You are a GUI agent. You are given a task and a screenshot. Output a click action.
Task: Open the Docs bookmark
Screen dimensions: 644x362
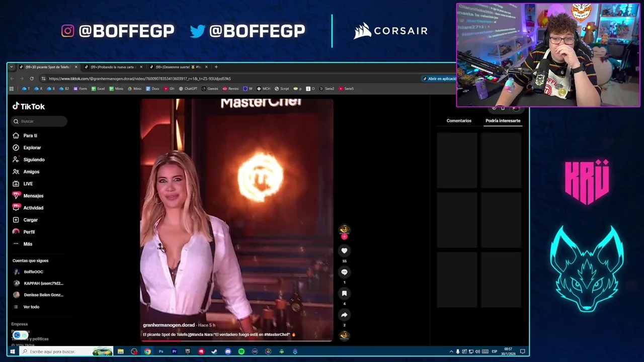coord(152,88)
